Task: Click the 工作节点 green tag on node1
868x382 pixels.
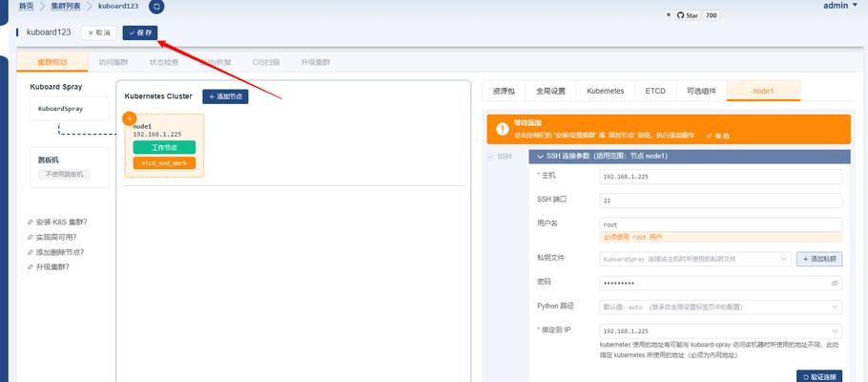Action: 164,147
